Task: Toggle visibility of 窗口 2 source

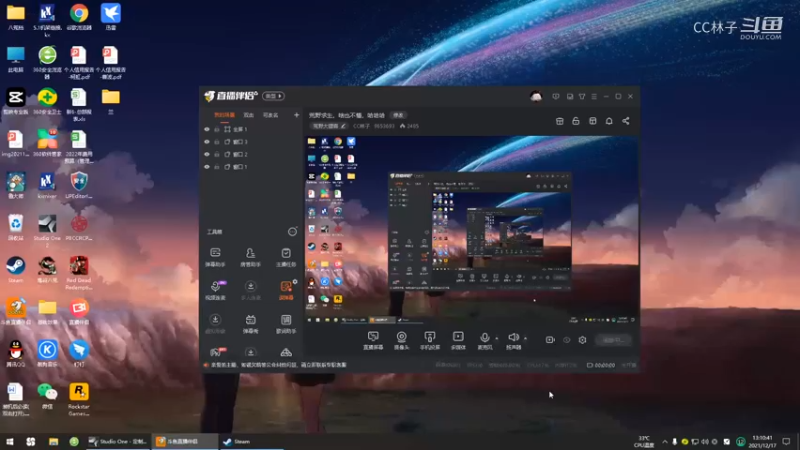Action: [207, 154]
